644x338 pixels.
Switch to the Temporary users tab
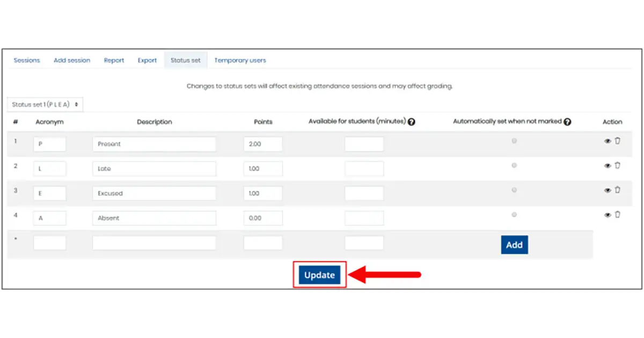(240, 60)
